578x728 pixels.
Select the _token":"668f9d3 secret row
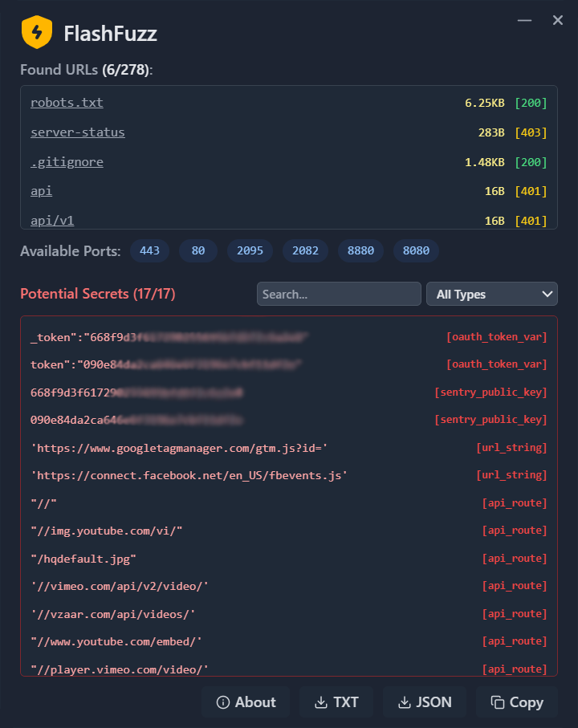point(289,337)
